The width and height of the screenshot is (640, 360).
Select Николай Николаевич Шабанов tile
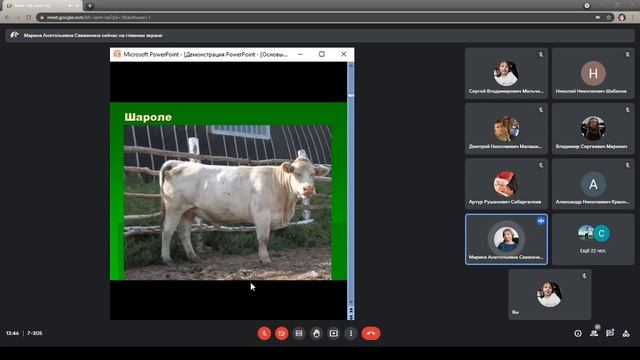coord(593,73)
